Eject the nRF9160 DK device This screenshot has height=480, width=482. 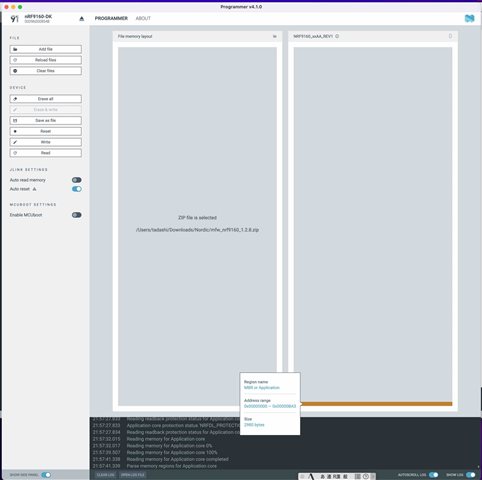[82, 19]
